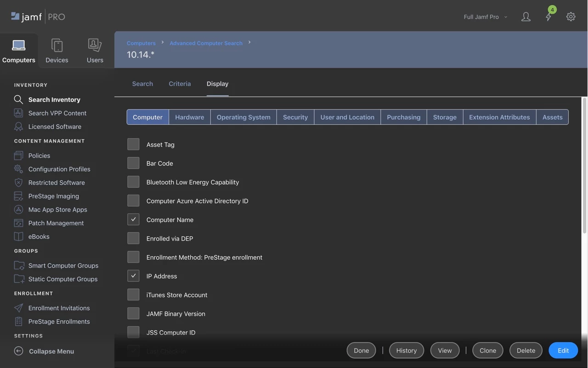The height and width of the screenshot is (368, 588).
Task: Open Configuration Profiles in the sidebar
Action: coord(59,169)
